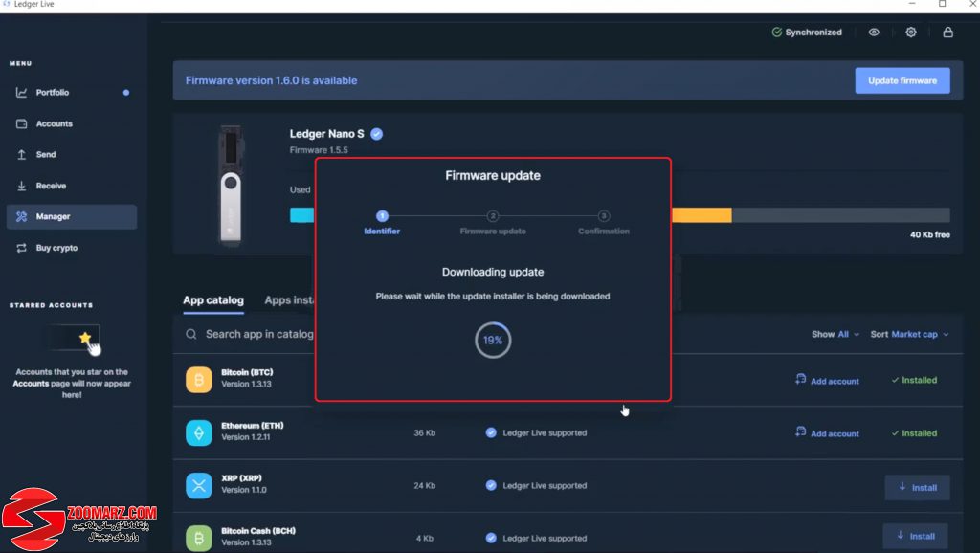
Task: Click Add account for Ethereum
Action: (827, 432)
